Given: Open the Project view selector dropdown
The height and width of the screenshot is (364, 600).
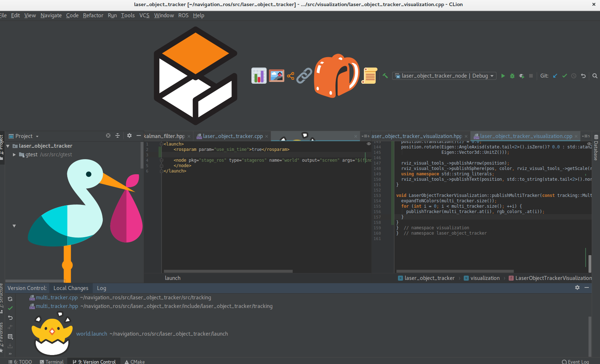Looking at the screenshot, I should click(24, 136).
